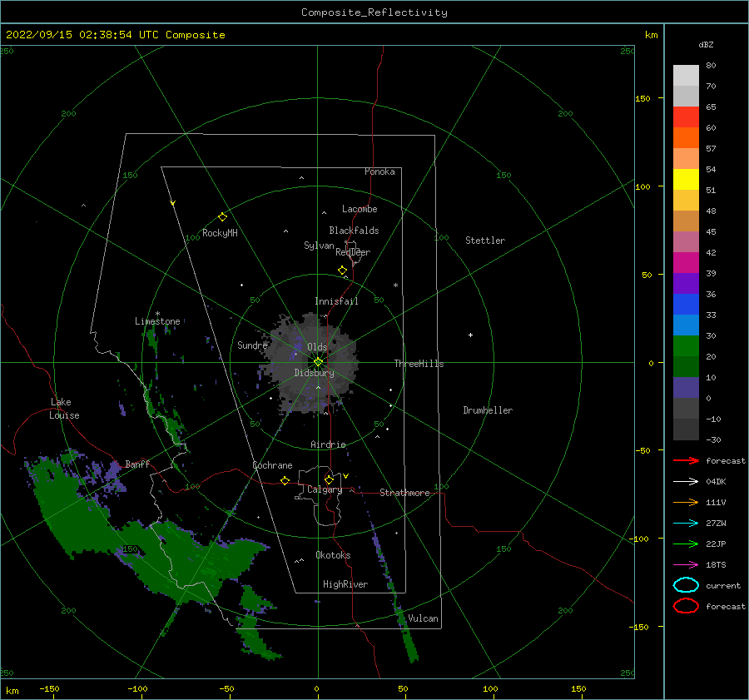This screenshot has width=749, height=700.
Task: Click the asterisk marker above Limestone
Action: tap(157, 314)
